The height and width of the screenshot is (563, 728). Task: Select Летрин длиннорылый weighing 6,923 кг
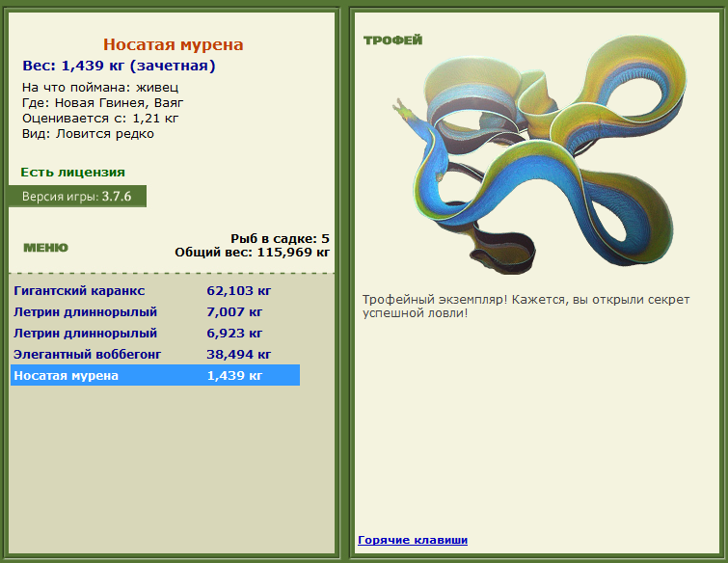coord(155,334)
